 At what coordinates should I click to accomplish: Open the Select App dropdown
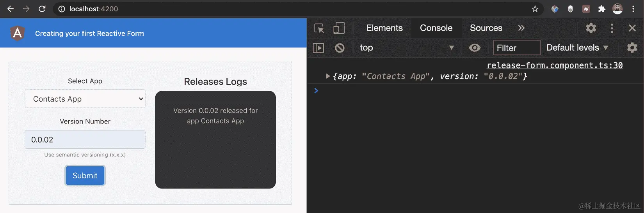tap(85, 99)
